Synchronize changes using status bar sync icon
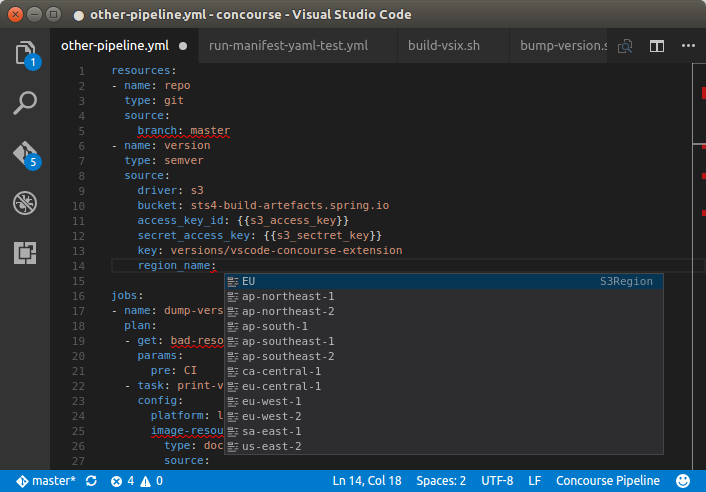This screenshot has height=492, width=706. coord(91,481)
